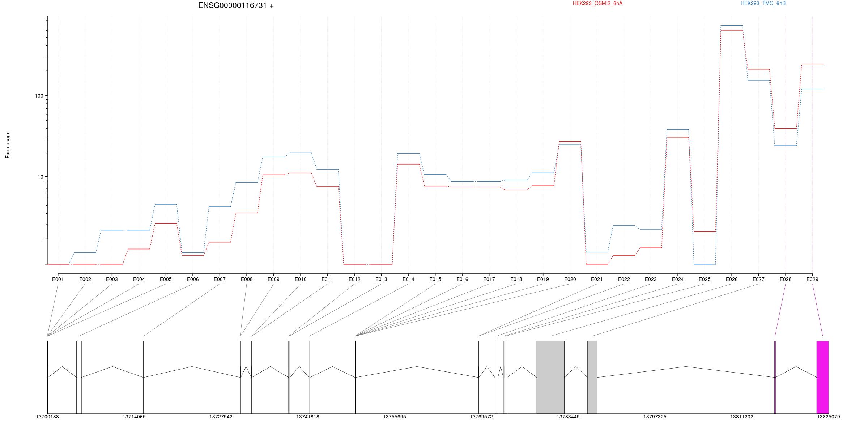Click exon label E014

coord(408,279)
